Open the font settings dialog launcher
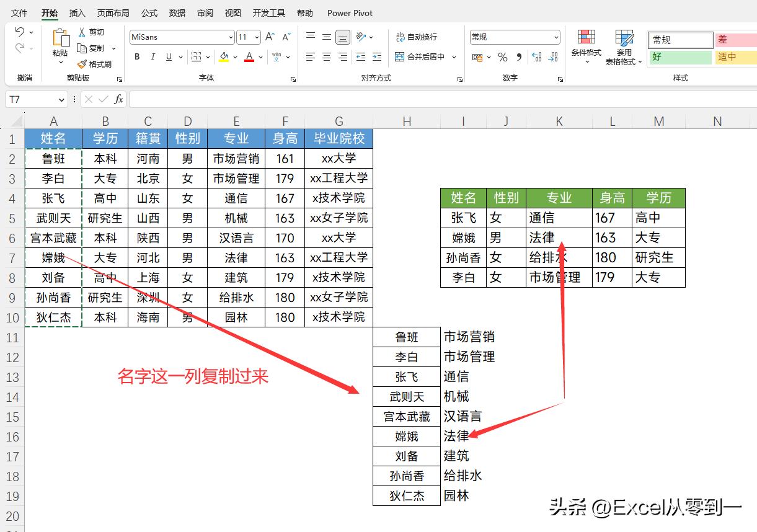This screenshot has height=532, width=757. click(x=293, y=79)
